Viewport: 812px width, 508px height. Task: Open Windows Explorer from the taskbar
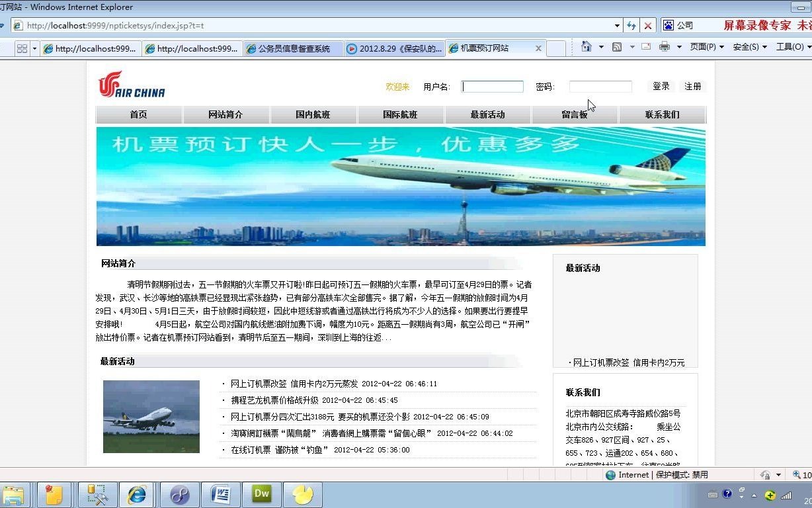(15, 493)
